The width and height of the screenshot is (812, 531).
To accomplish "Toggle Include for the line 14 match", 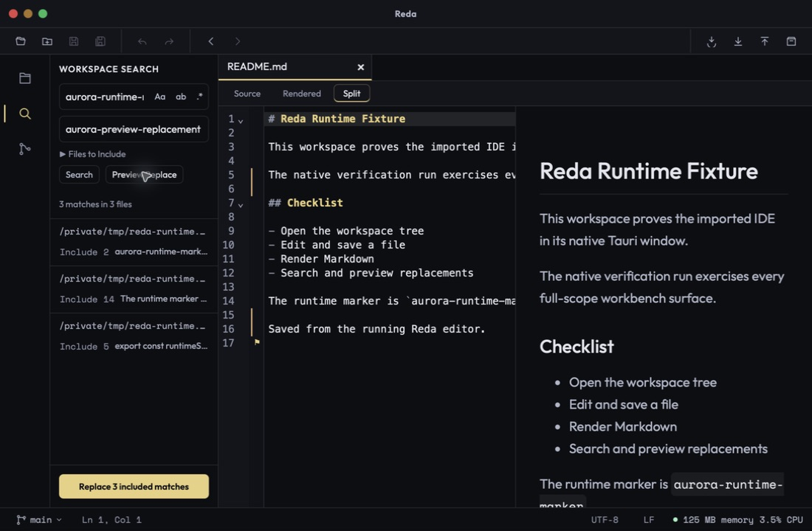I will pos(78,299).
